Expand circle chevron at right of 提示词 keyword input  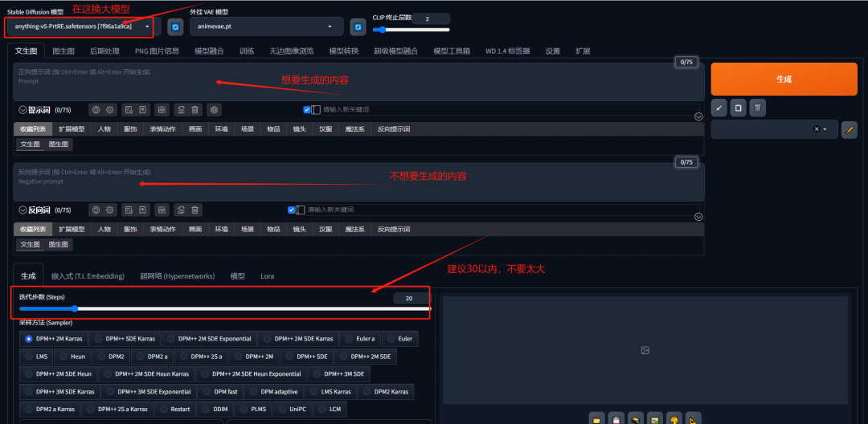tap(698, 116)
